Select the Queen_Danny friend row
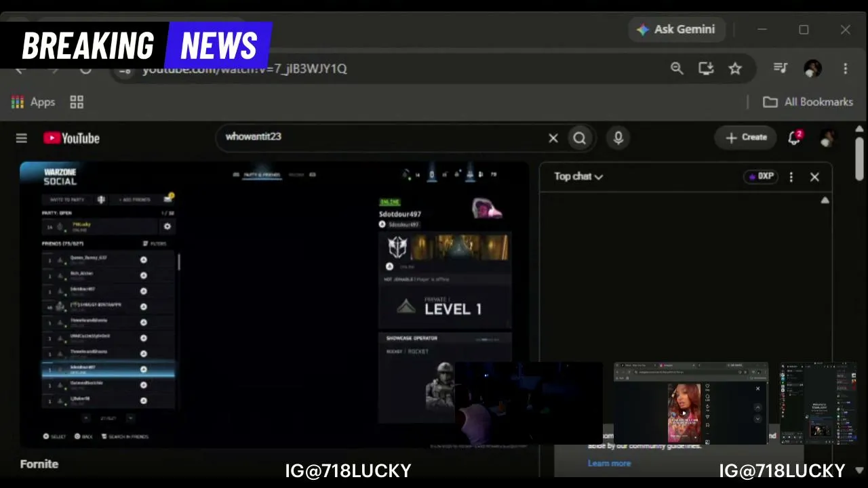Screen dimensions: 868x488 (x=108, y=260)
